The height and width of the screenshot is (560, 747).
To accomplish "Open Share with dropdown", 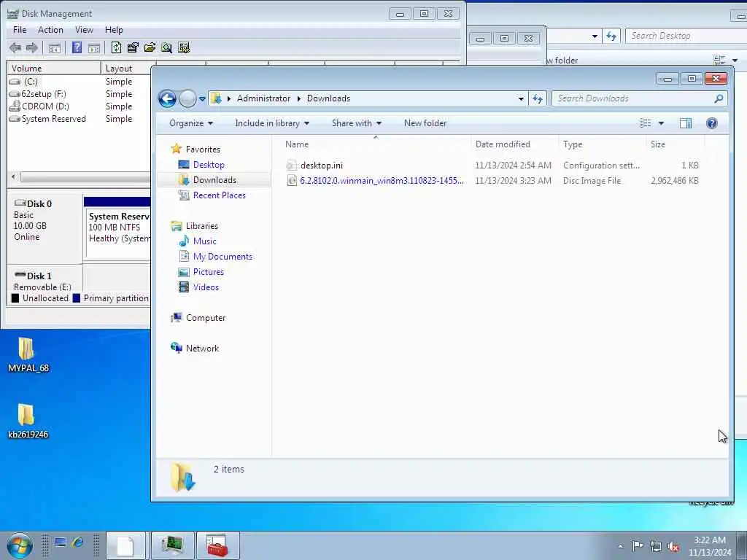I will tap(356, 123).
